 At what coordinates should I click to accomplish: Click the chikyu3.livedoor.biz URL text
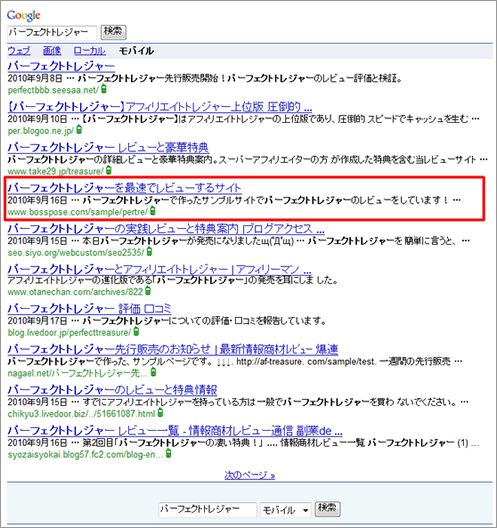pos(81,414)
